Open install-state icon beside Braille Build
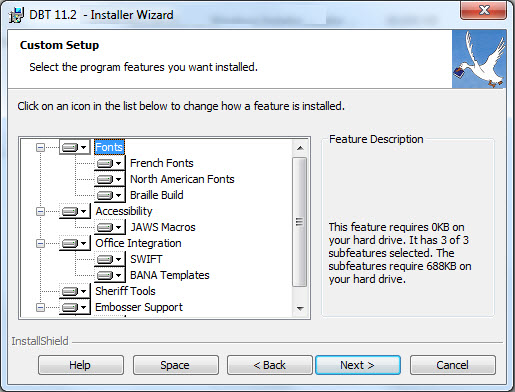This screenshot has height=392, width=515. pos(110,195)
